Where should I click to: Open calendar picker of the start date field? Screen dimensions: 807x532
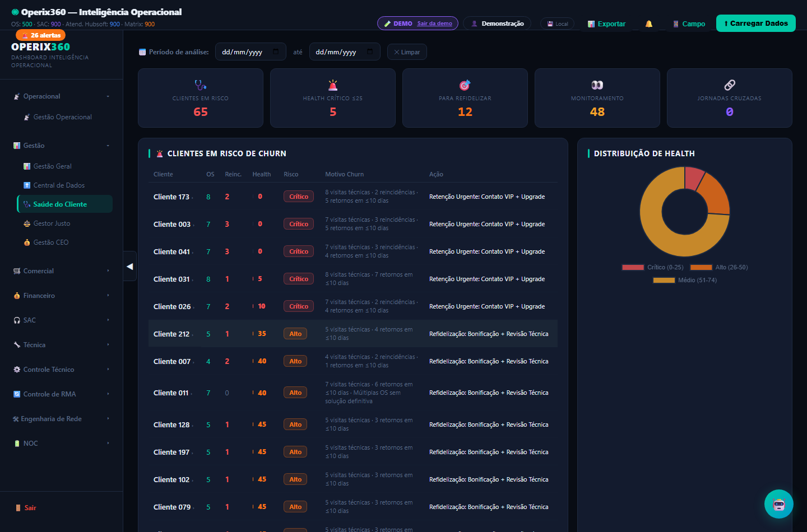[276, 52]
